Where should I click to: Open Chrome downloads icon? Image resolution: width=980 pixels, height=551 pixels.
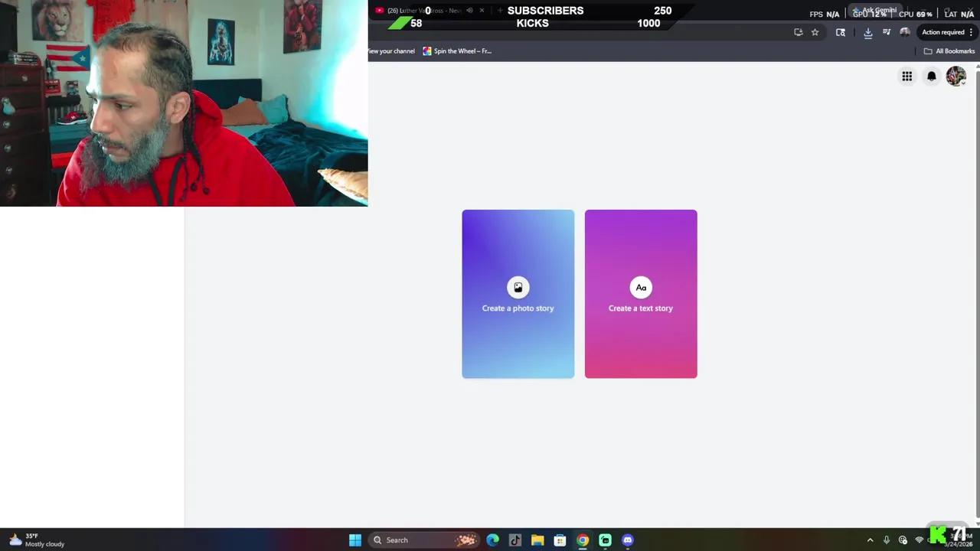pos(867,32)
